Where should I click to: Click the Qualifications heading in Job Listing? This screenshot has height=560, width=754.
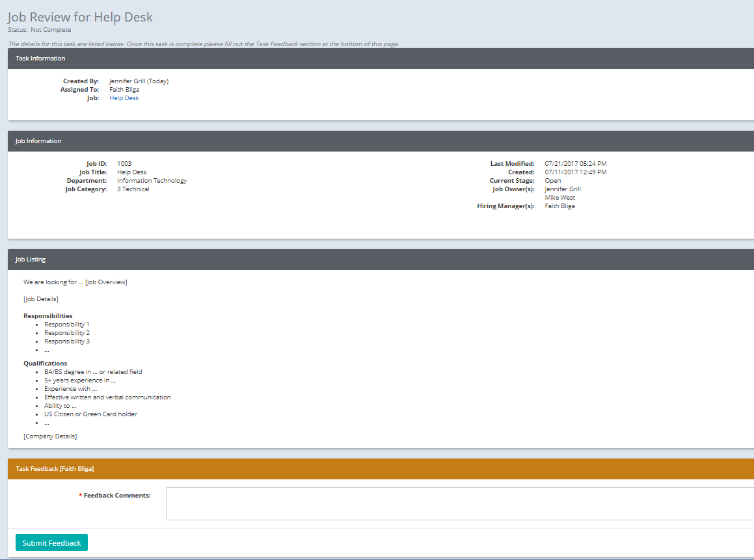[46, 363]
